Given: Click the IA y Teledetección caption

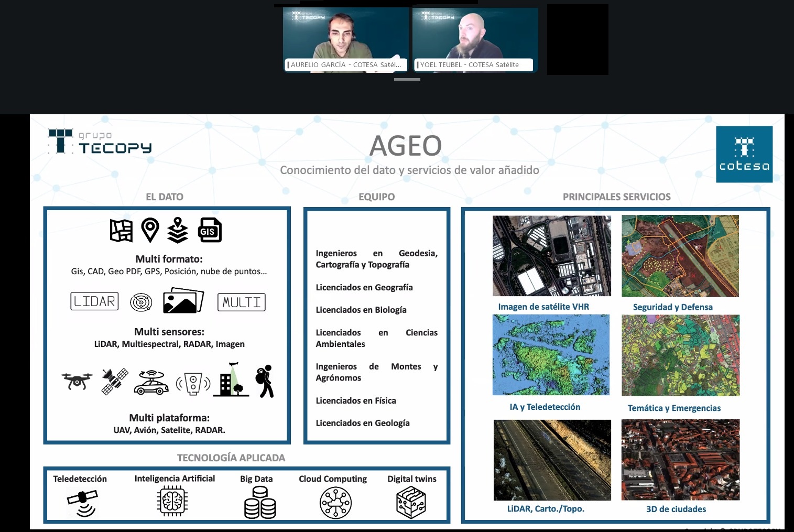Looking at the screenshot, I should [x=545, y=407].
